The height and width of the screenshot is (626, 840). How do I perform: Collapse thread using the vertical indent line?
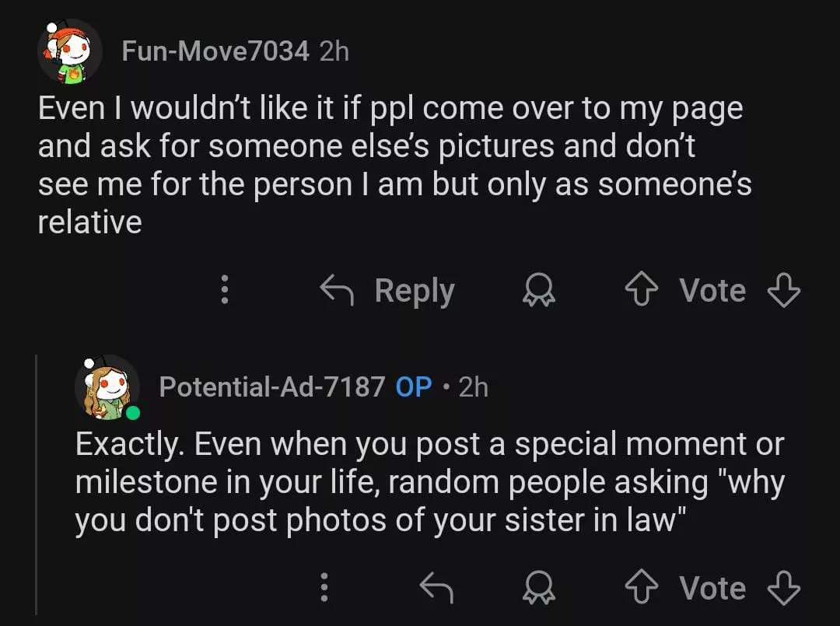coord(37,482)
